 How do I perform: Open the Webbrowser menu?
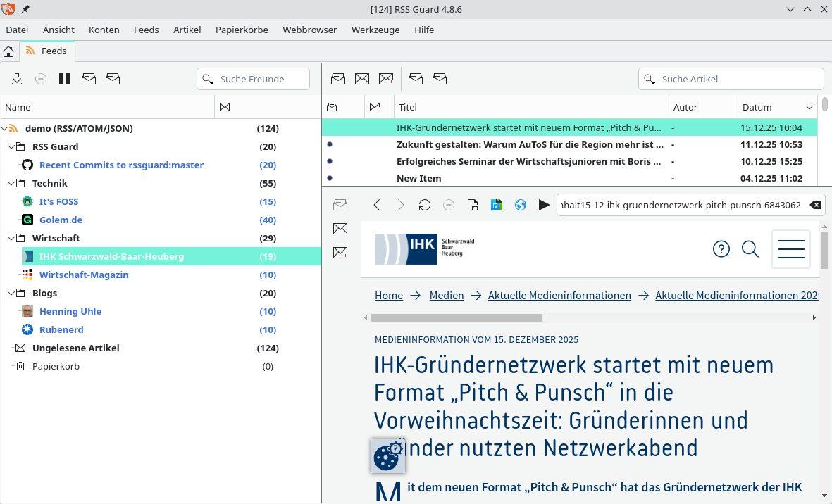tap(309, 30)
